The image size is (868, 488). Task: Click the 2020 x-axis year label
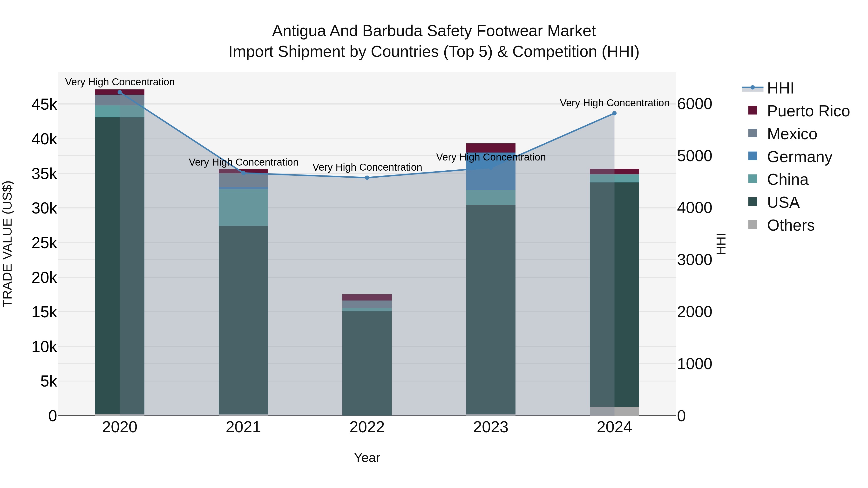pos(120,427)
